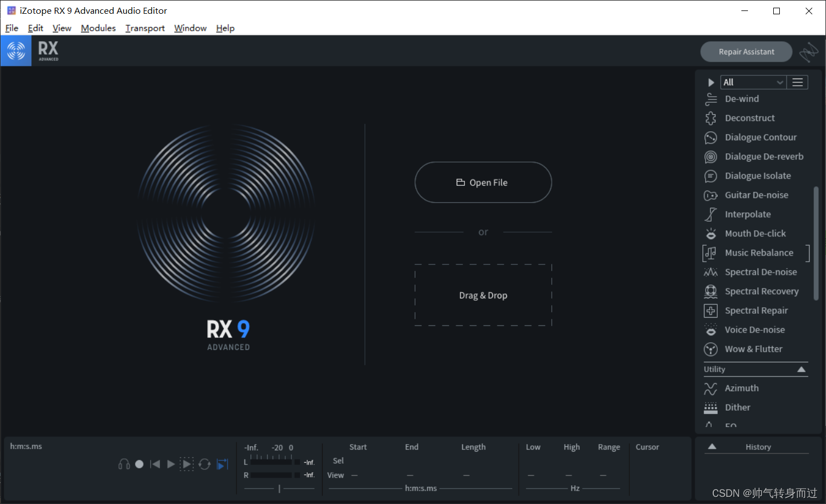Click the Wow & Flutter icon
This screenshot has height=504, width=826.
tap(711, 349)
